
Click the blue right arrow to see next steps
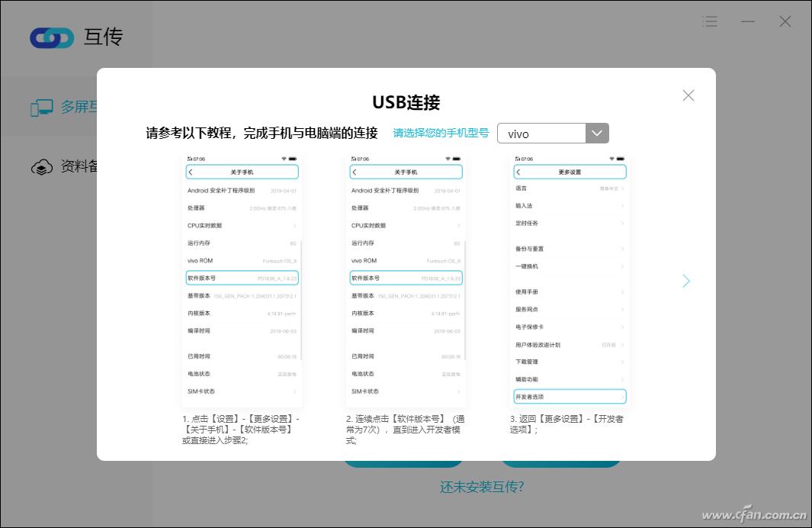click(685, 281)
